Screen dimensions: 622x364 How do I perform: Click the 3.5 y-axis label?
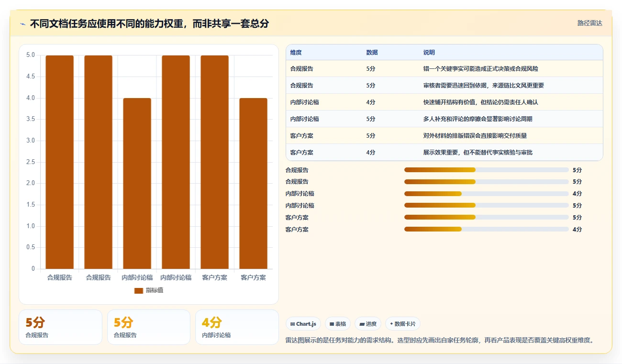[x=30, y=119]
